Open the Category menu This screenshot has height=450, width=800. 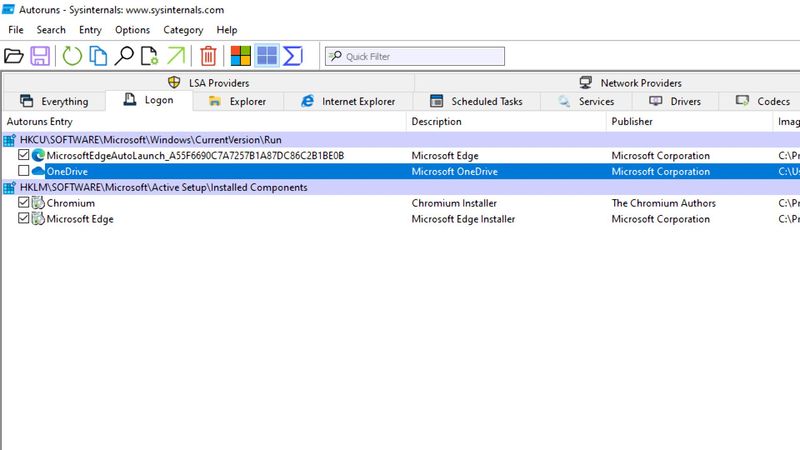coord(183,30)
